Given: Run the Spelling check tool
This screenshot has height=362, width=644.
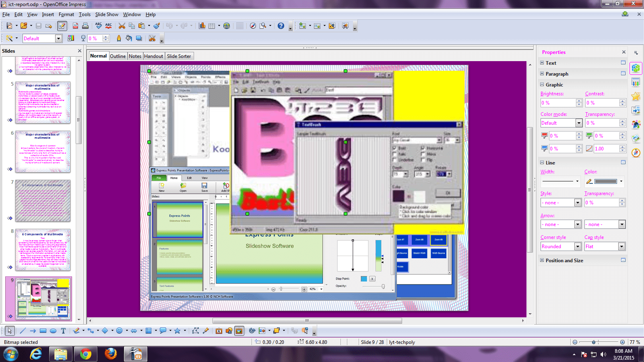Looking at the screenshot, I should [99, 26].
